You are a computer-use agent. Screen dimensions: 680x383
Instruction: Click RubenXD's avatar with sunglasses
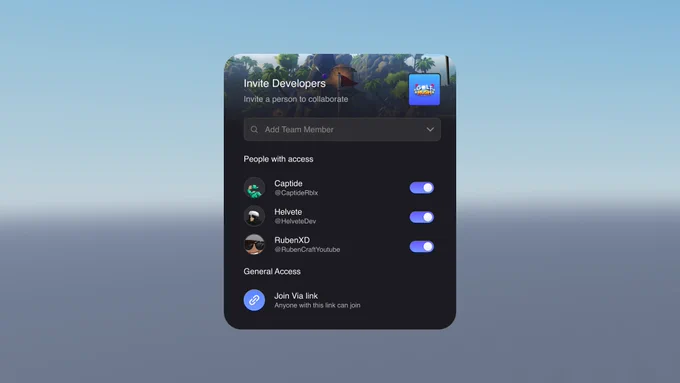(254, 244)
